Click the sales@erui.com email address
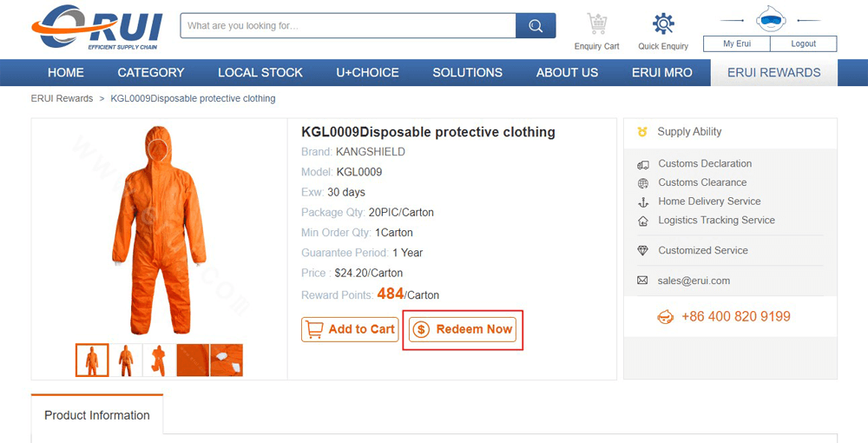This screenshot has height=443, width=868. pos(694,281)
